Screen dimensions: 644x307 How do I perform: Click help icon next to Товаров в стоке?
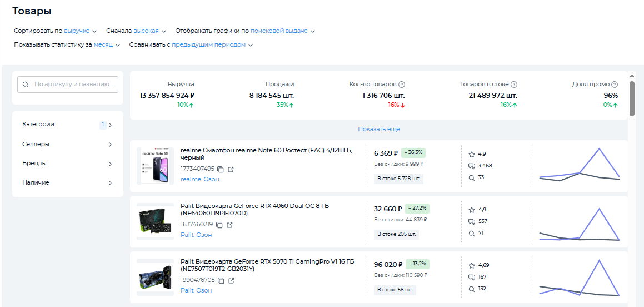pyautogui.click(x=514, y=85)
